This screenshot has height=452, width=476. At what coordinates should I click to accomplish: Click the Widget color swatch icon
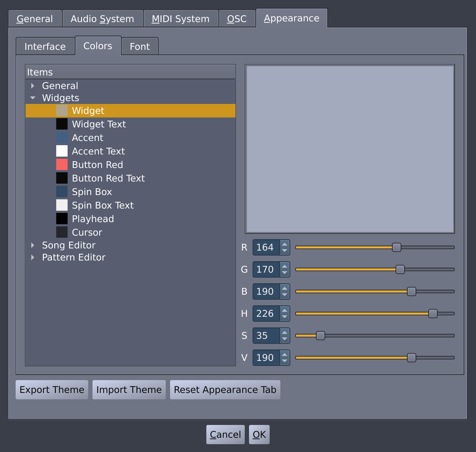[62, 110]
